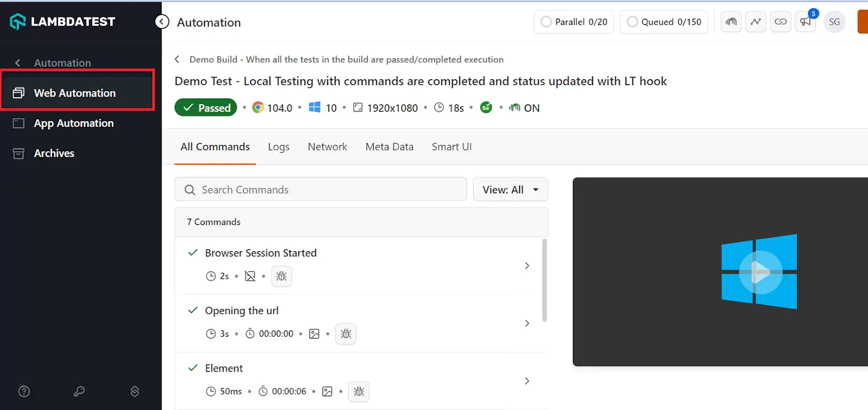This screenshot has height=410, width=868.
Task: Click the LambdaTest logo
Action: click(x=62, y=22)
